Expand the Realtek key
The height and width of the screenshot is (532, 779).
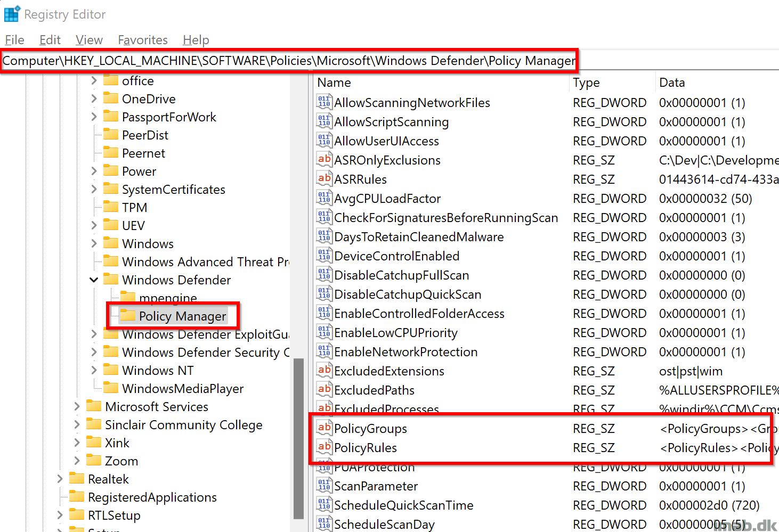pos(60,479)
